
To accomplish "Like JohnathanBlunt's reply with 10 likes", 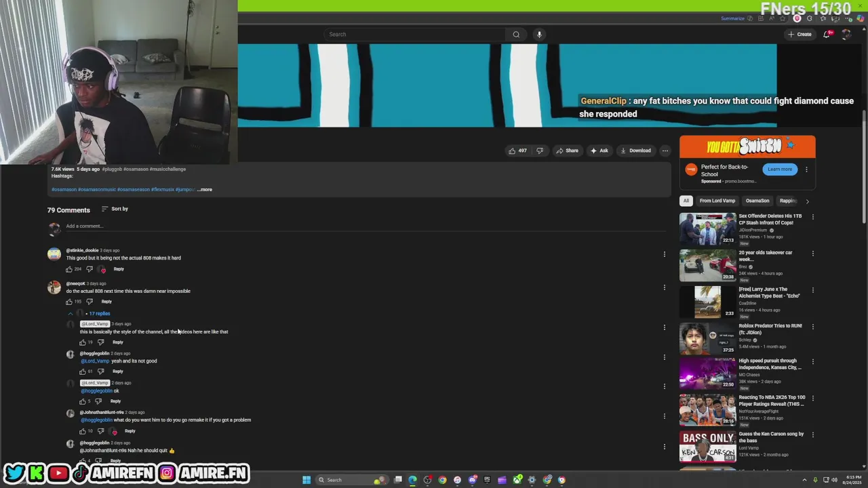I will [83, 431].
